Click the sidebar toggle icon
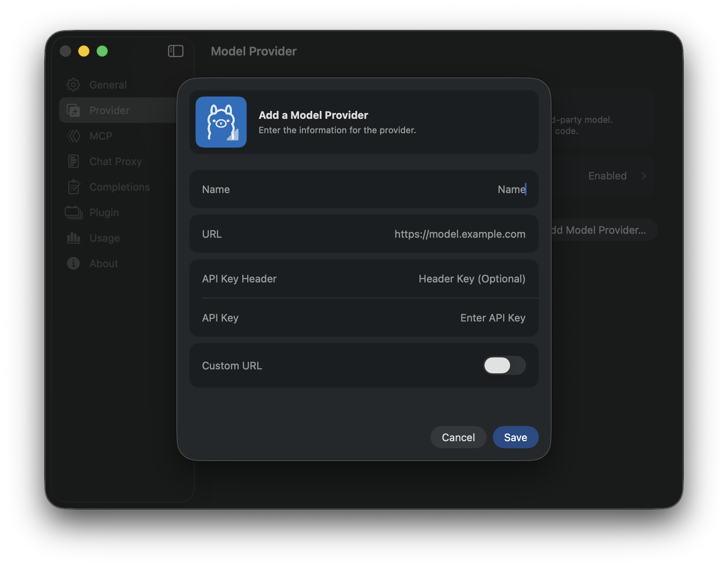728x568 pixels. pyautogui.click(x=176, y=51)
